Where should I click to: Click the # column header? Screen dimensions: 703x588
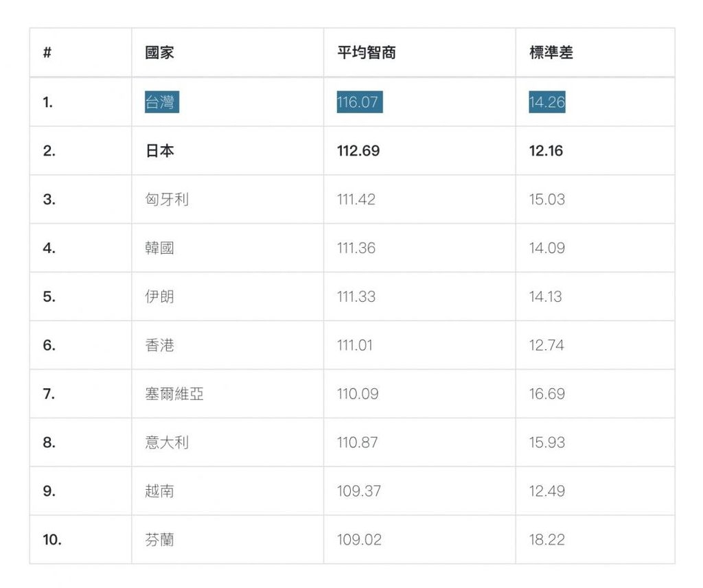click(47, 53)
